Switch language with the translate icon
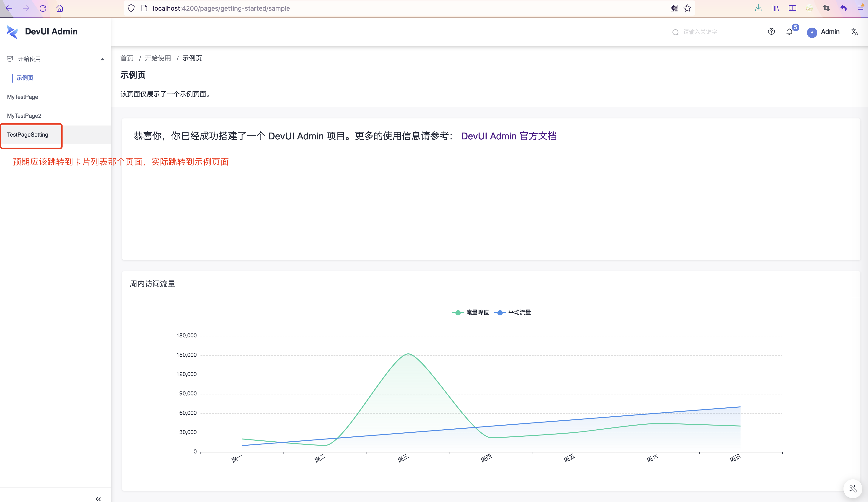The image size is (868, 502). [x=855, y=32]
